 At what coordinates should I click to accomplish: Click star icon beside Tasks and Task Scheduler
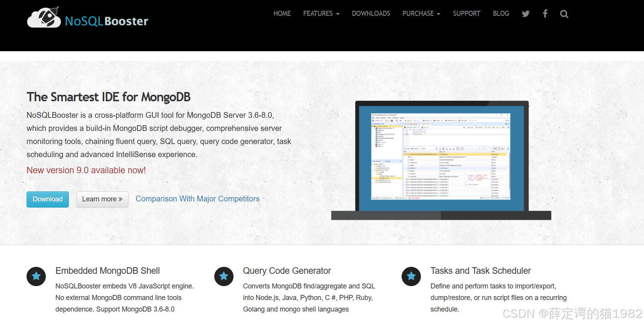[411, 276]
